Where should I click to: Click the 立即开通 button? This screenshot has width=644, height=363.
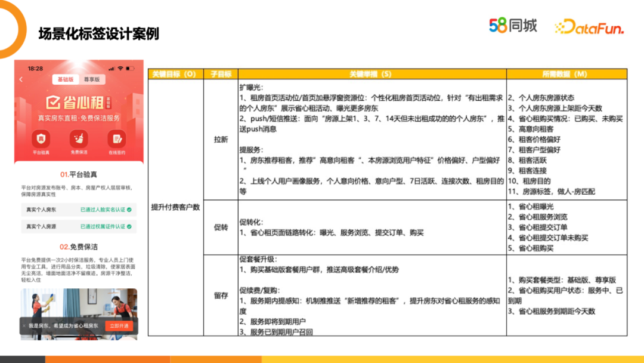tap(120, 325)
